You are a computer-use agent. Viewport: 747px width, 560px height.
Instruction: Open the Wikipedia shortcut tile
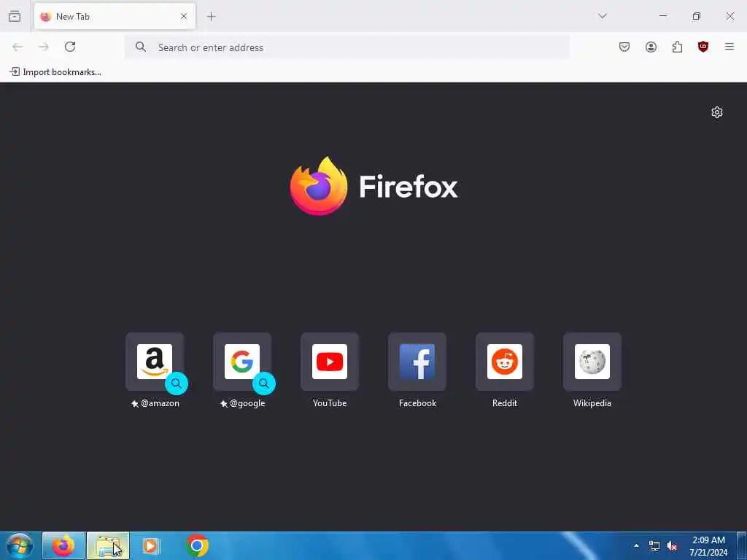[592, 362]
